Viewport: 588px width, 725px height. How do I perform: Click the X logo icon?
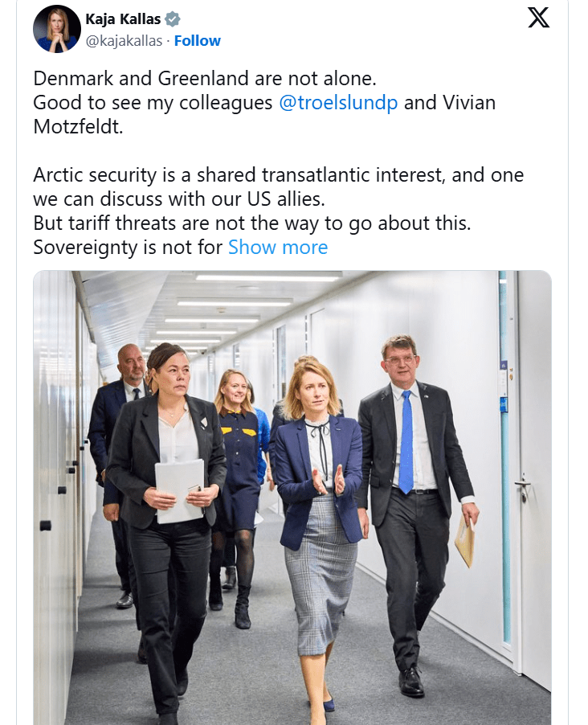click(538, 18)
